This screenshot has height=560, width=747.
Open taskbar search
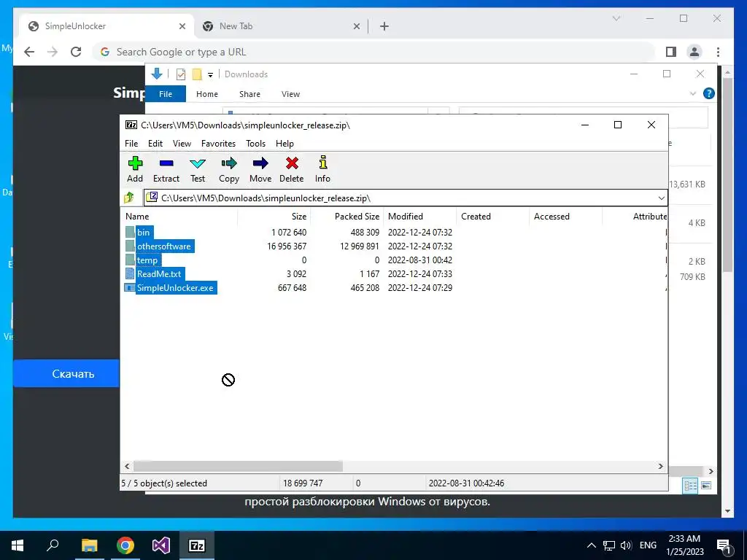[53, 545]
